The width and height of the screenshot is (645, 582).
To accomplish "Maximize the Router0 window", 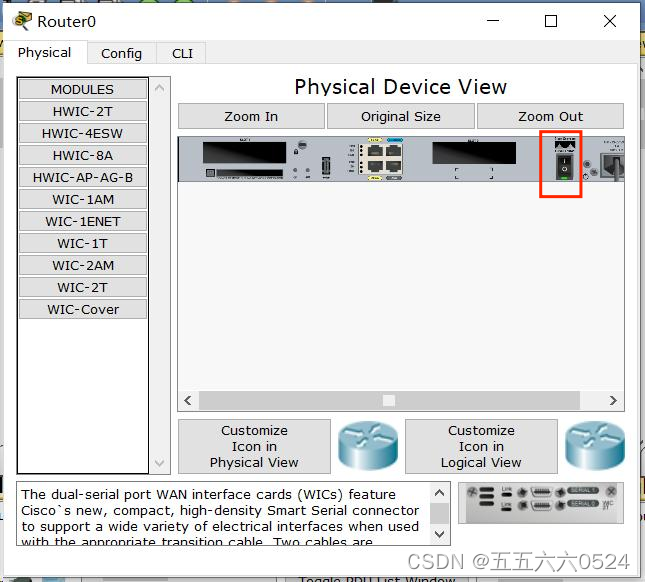I will tap(551, 21).
